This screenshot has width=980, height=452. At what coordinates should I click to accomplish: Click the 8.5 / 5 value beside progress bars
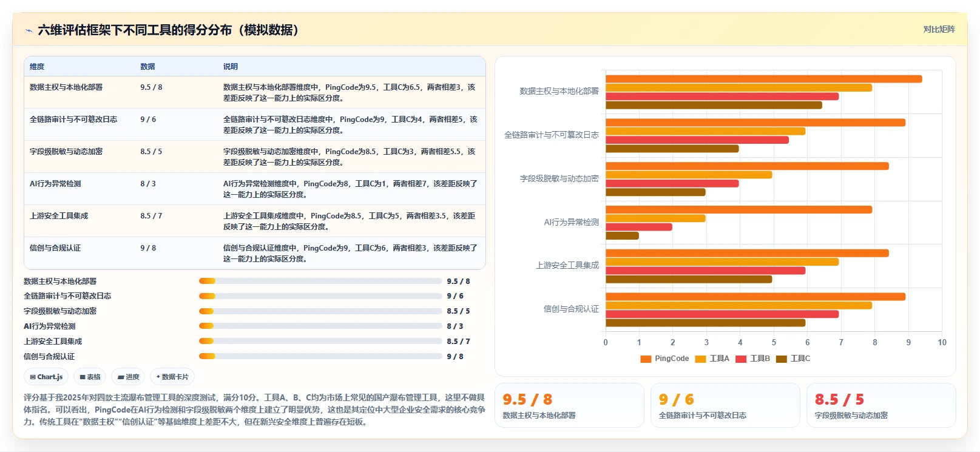pos(458,311)
